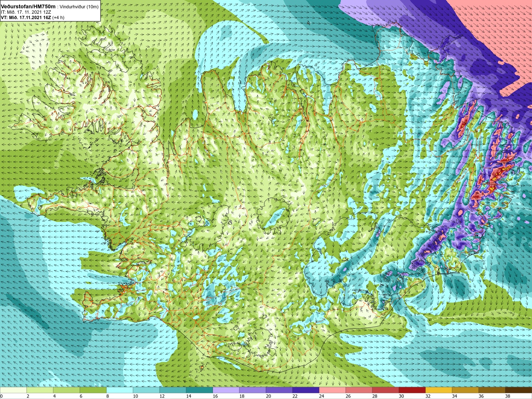Screen dimensions: 532x399
Task: Select the pink 24–26 legend swatch
Action: [332, 391]
